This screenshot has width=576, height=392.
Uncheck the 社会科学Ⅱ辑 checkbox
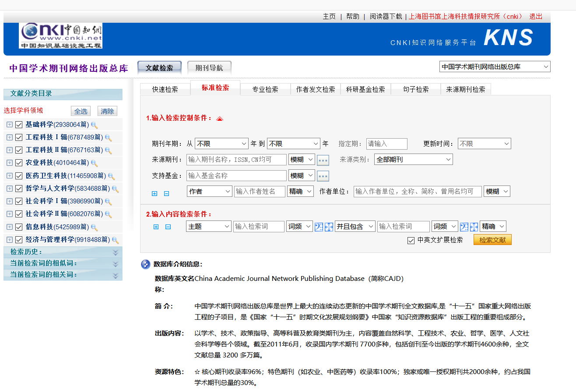point(19,214)
